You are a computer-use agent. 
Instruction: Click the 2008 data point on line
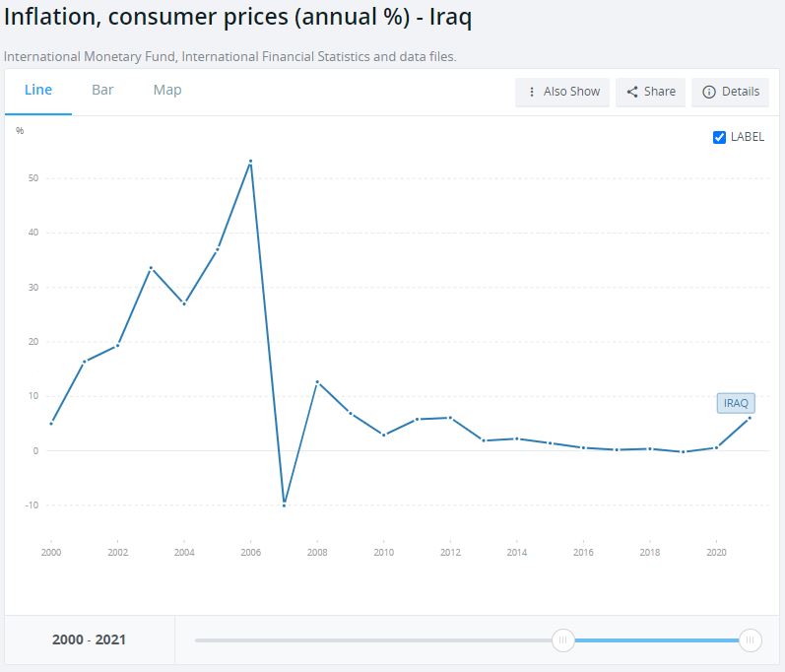[317, 381]
